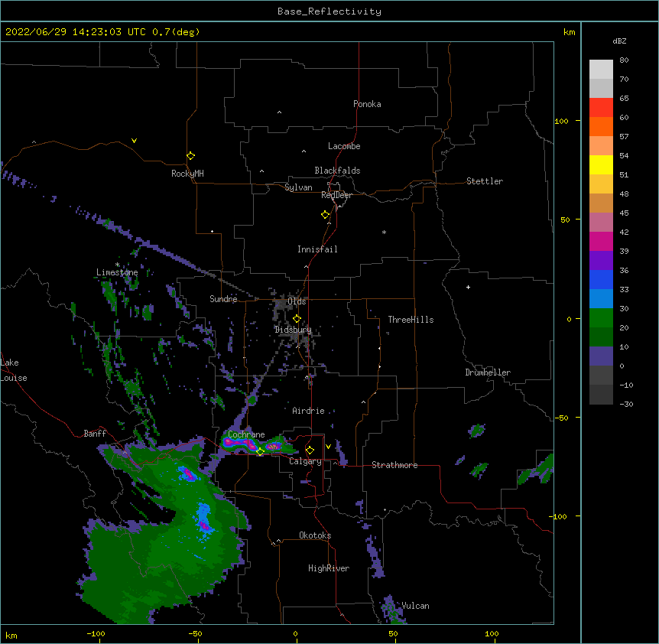
Task: Click the km unit label at bottom left
Action: [11, 635]
